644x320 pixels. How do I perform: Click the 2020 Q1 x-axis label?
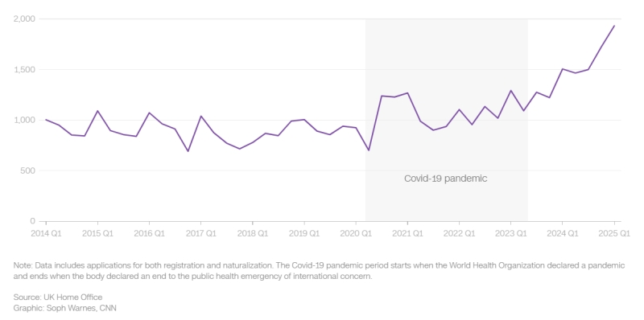[x=356, y=233]
